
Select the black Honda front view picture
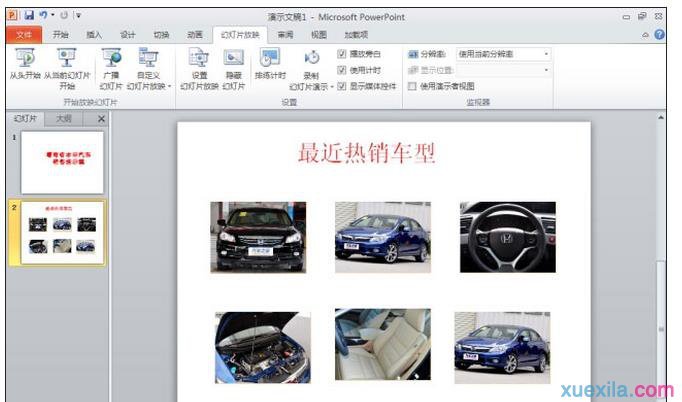click(258, 237)
